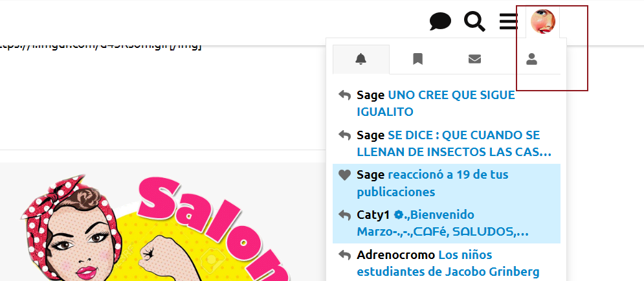644x281 pixels.
Task: Open the search magnifier icon
Action: point(474,21)
